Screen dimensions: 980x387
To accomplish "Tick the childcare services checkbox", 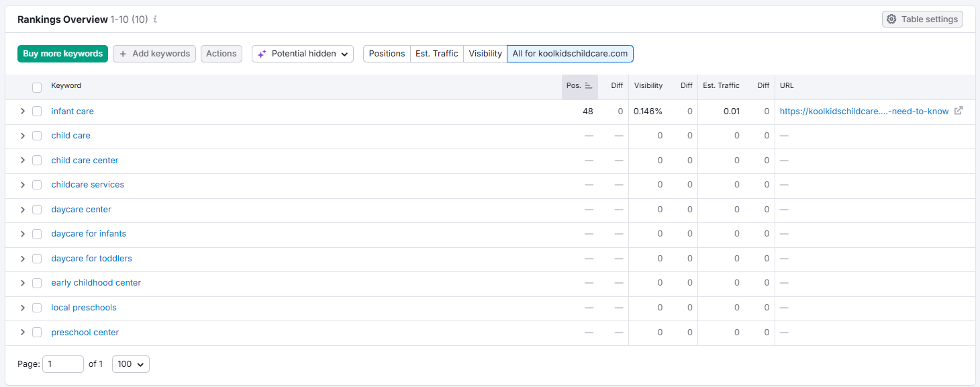I will click(37, 185).
